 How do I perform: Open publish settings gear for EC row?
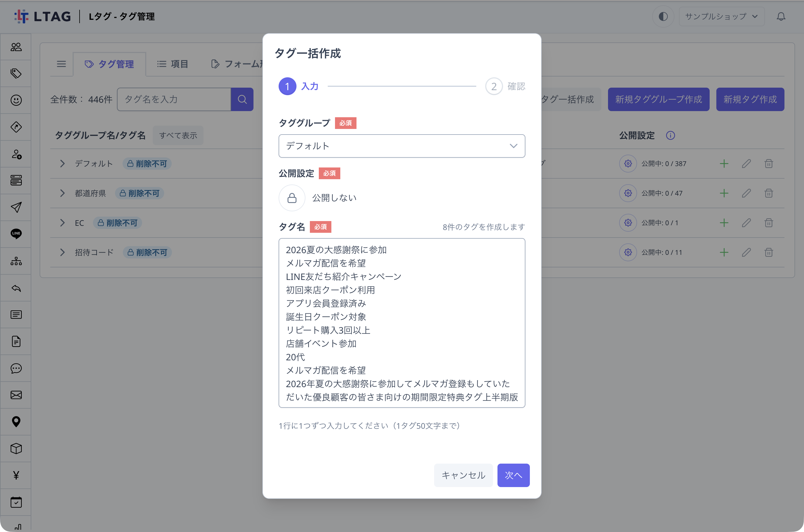pyautogui.click(x=628, y=222)
